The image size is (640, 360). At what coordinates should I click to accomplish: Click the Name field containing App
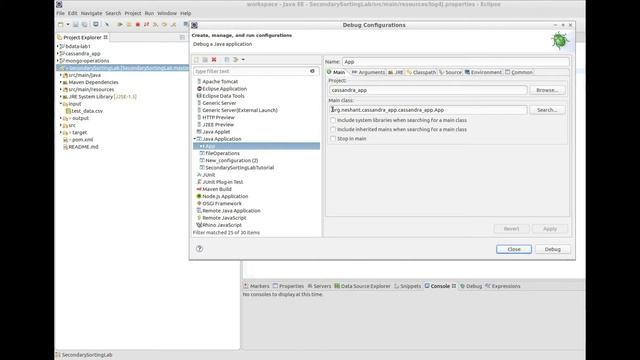456,62
